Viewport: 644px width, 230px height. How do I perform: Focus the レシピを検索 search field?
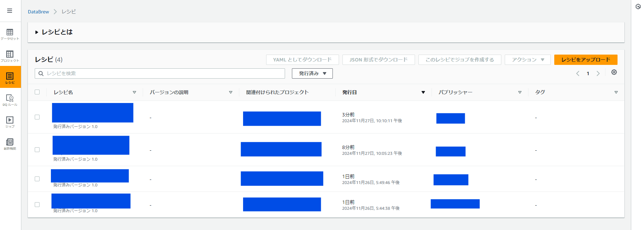point(160,73)
